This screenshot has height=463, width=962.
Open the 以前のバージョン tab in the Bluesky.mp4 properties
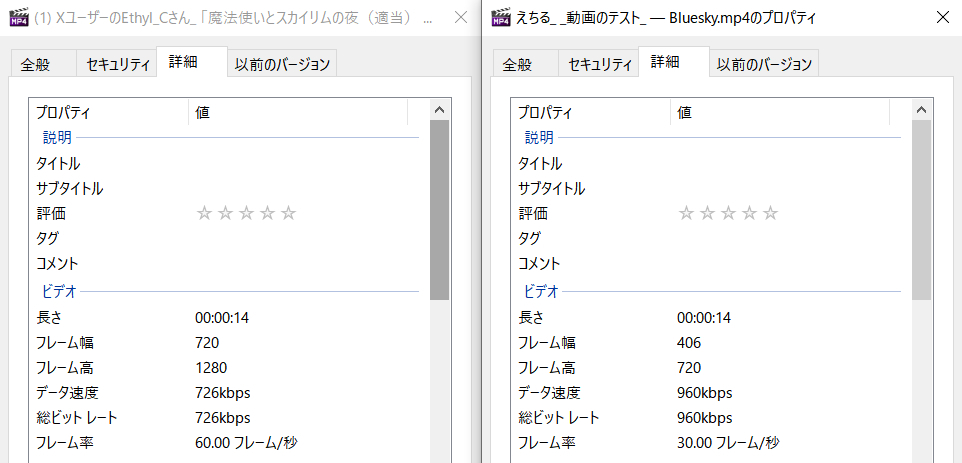764,64
